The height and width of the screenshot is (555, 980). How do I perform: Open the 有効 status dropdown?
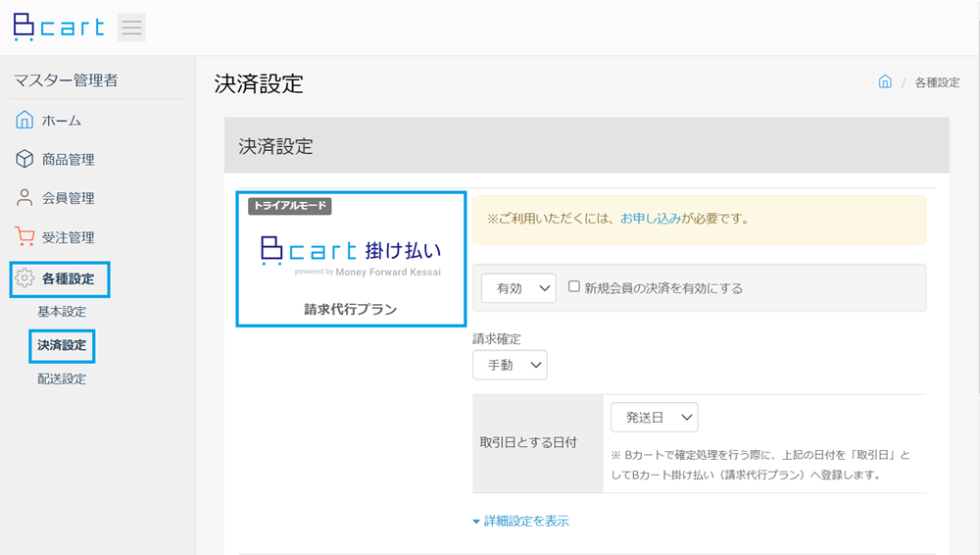click(518, 288)
